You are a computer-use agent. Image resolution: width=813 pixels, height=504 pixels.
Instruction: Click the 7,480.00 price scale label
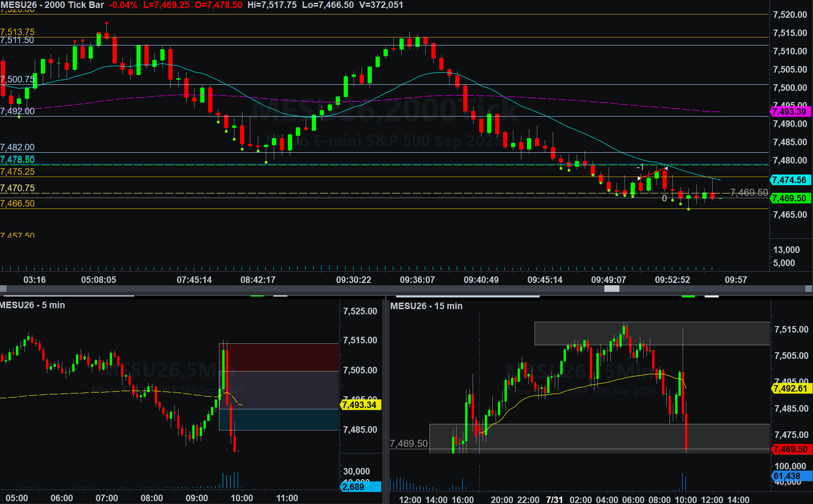click(x=790, y=160)
